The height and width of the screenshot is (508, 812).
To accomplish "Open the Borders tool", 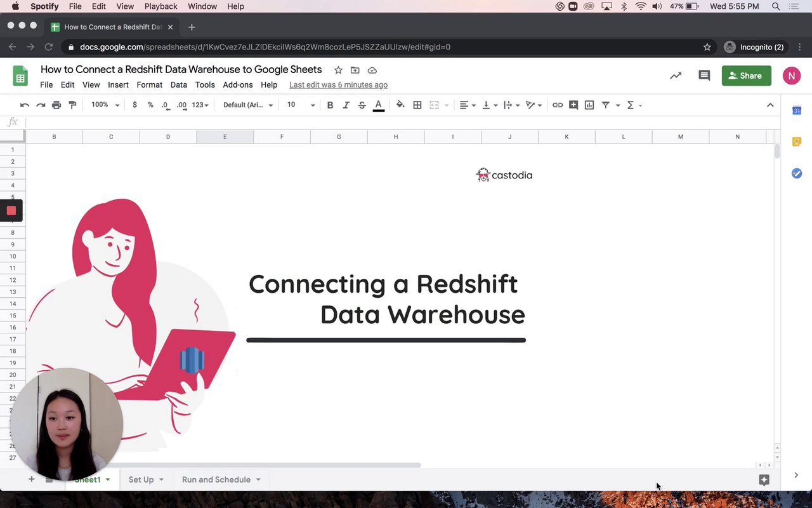I will click(x=417, y=105).
